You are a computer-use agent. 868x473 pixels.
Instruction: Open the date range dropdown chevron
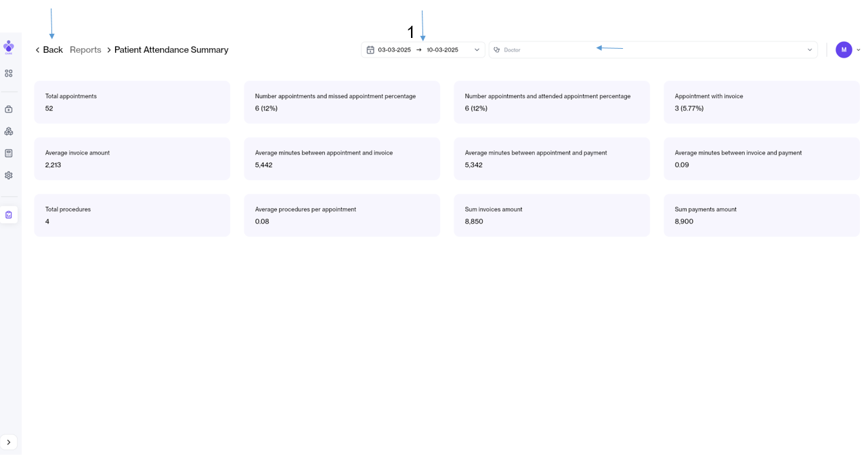(x=477, y=50)
